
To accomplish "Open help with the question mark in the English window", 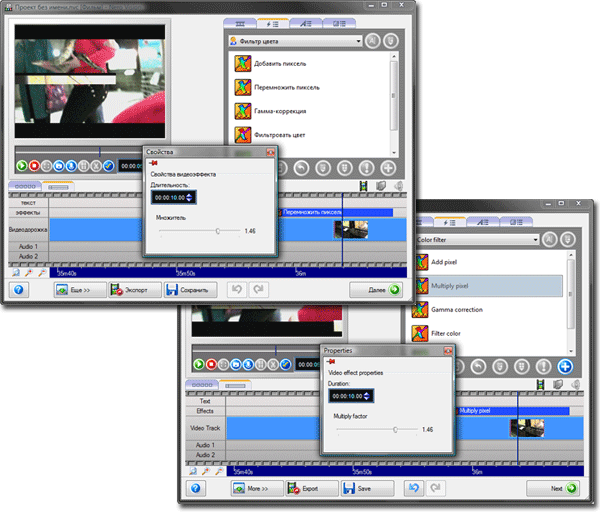I will (196, 488).
